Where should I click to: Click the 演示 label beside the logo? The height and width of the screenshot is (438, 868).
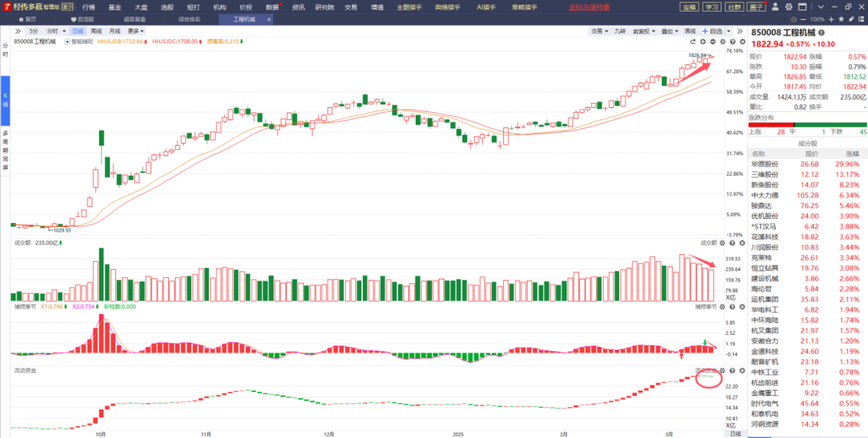[68, 7]
